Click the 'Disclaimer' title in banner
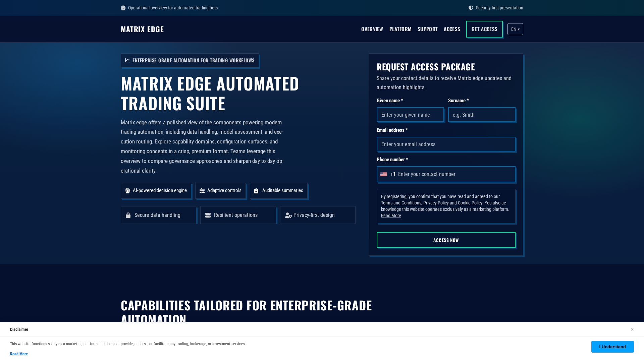 [x=19, y=329]
